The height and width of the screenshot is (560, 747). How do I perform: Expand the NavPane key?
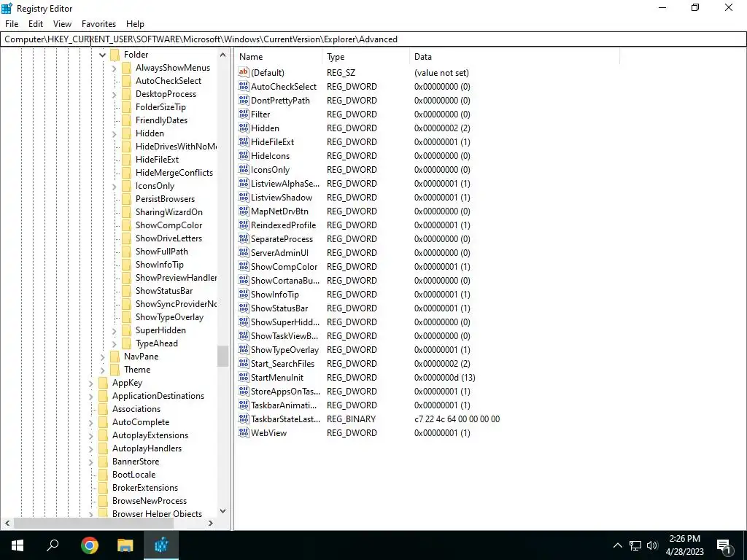pyautogui.click(x=102, y=357)
